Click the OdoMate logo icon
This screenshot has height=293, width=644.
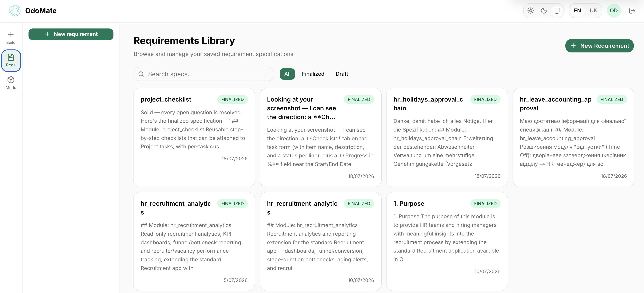15,10
